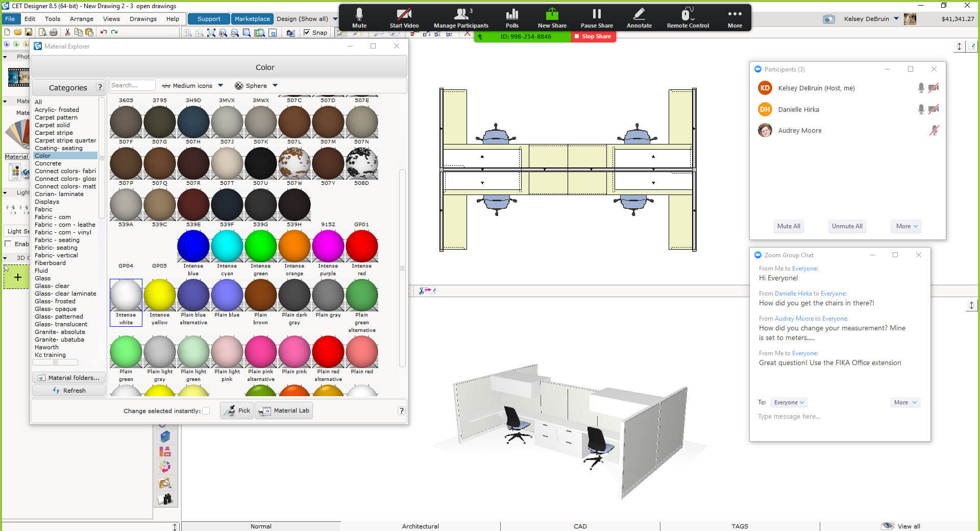Click the material Search field
The image size is (980, 531).
[x=132, y=85]
